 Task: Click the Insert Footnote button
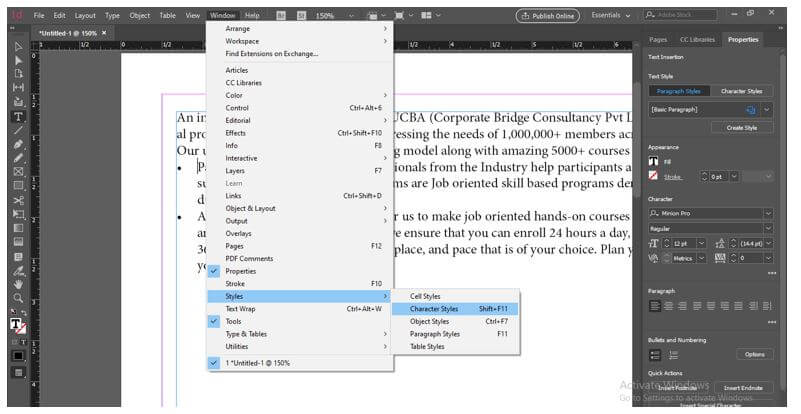[677, 388]
